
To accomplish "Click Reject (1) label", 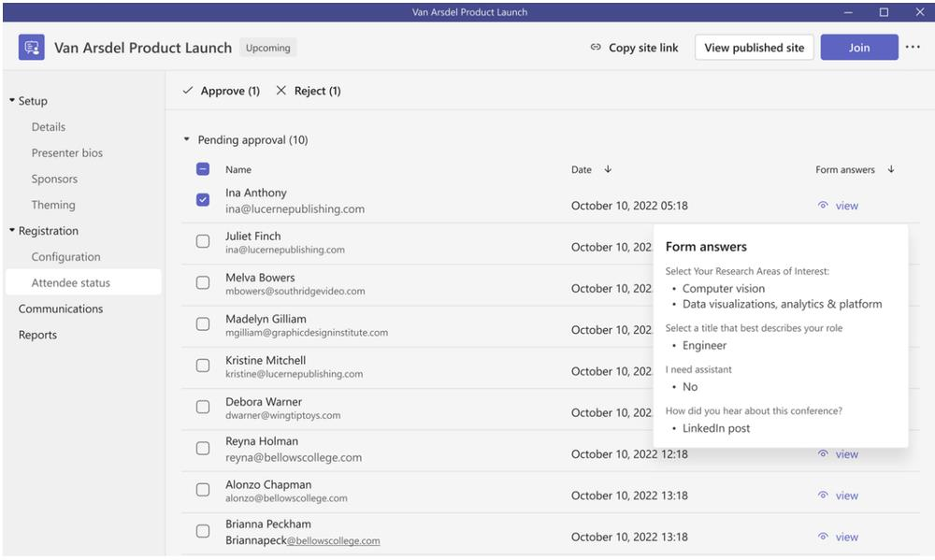I will (x=317, y=91).
